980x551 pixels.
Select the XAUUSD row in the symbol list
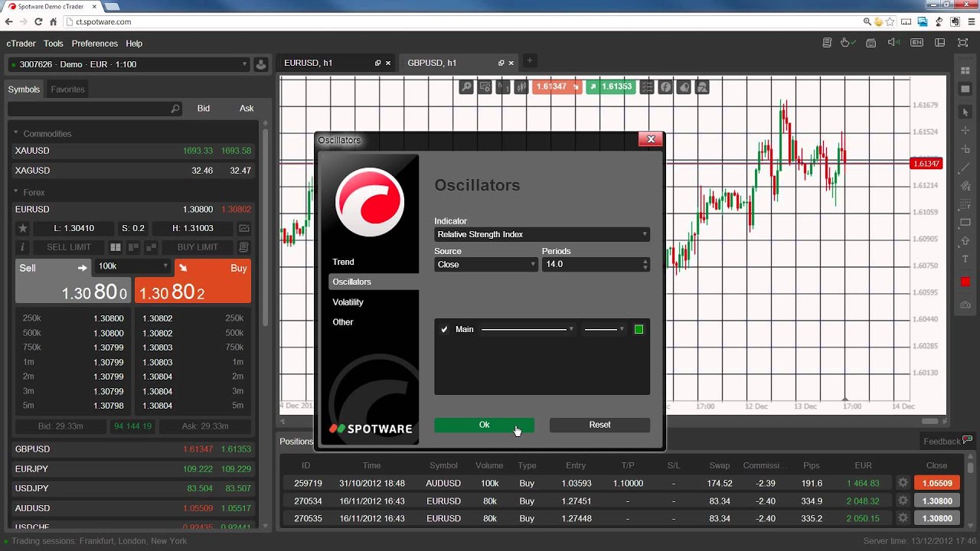(x=133, y=151)
